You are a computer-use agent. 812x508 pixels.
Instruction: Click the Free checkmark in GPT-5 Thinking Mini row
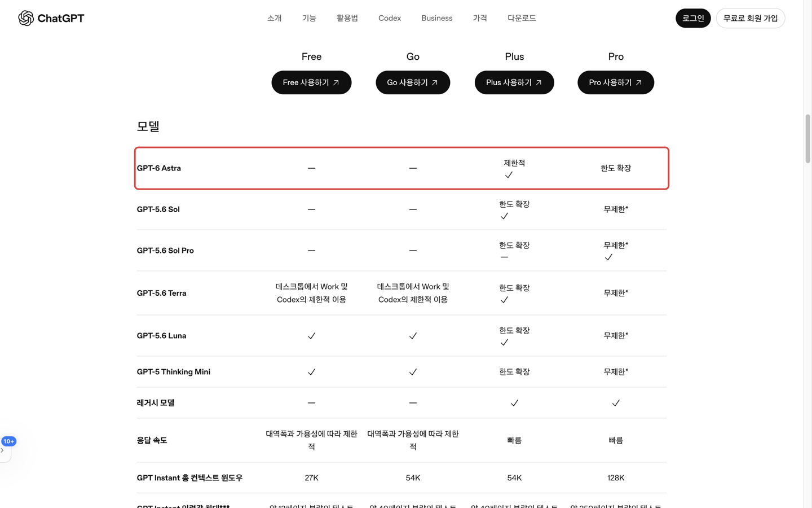click(x=311, y=372)
